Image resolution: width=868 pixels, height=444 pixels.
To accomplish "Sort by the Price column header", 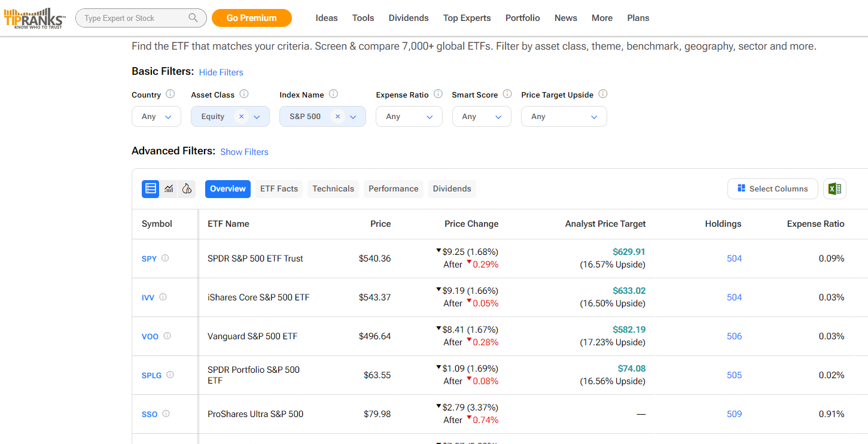I will [380, 224].
